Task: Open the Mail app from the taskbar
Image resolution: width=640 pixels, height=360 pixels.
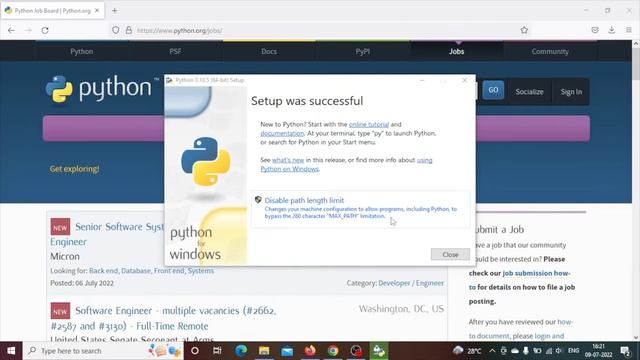Action: pyautogui.click(x=287, y=351)
